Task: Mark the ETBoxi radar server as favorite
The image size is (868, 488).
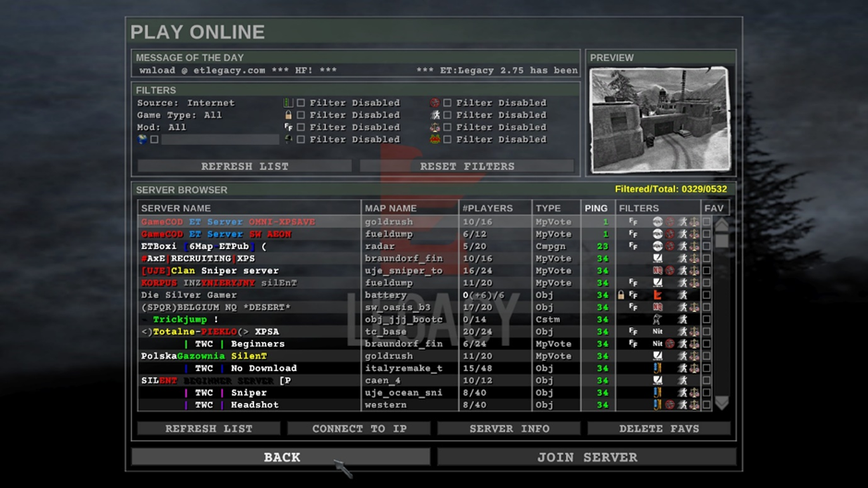Action: (x=706, y=246)
